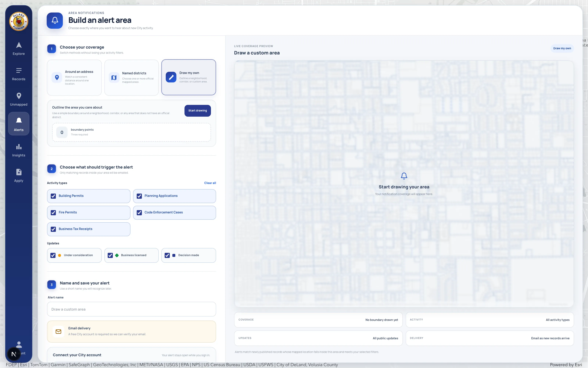Click the Coverage summary card
588x368 pixels.
tap(318, 320)
